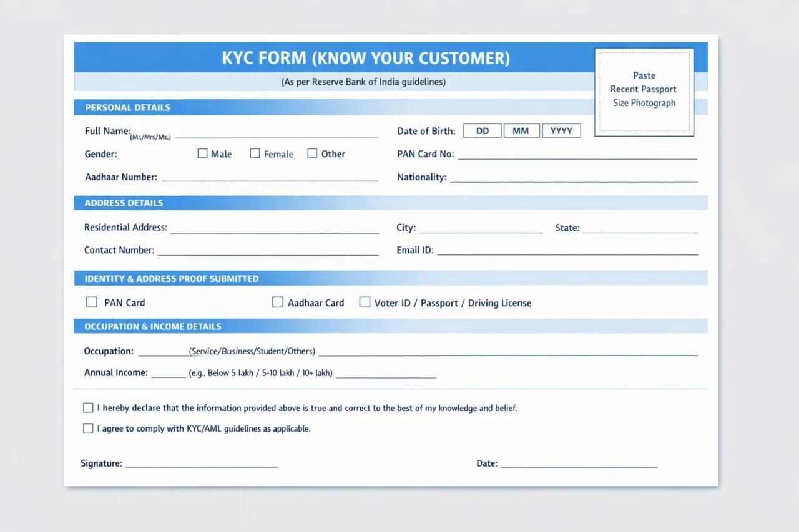Check the Female gender checkbox

(x=255, y=153)
